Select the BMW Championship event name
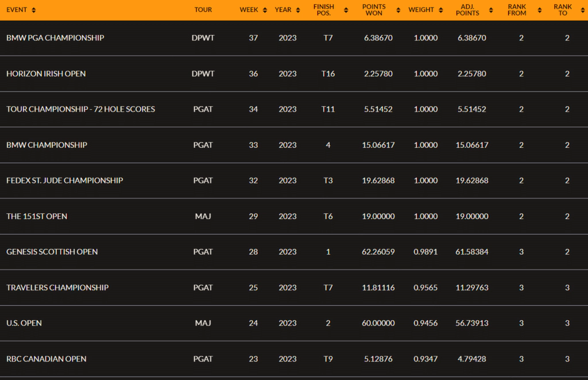Screen dimensions: 588x380 pyautogui.click(x=47, y=145)
